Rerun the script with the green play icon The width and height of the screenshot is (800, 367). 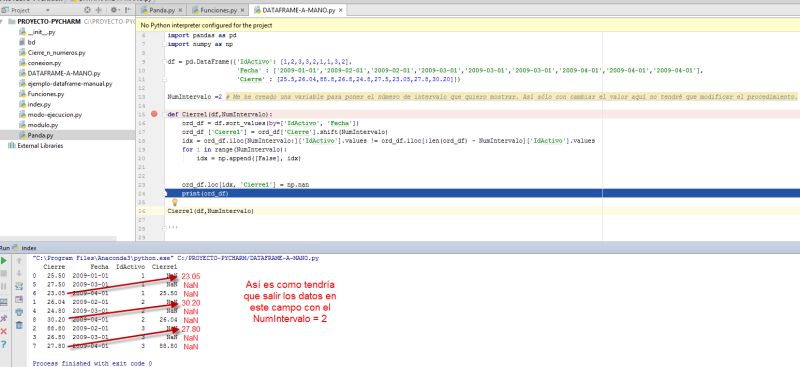click(4, 261)
